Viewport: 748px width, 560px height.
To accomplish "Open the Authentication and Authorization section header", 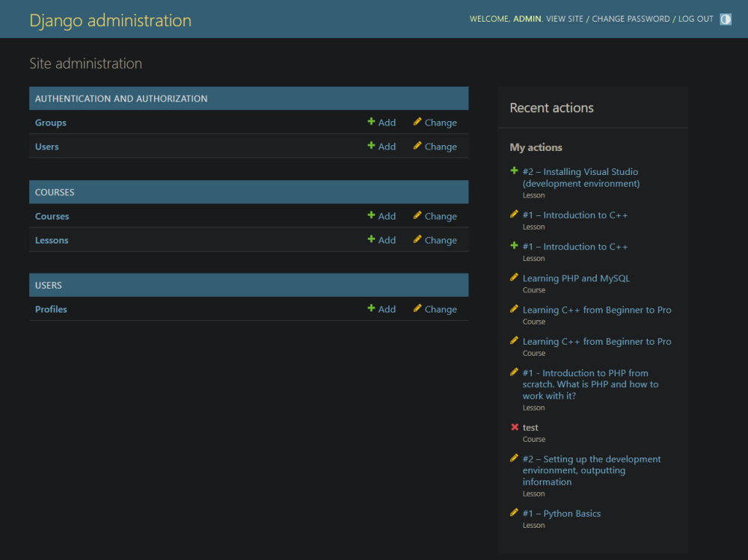I will pos(121,99).
